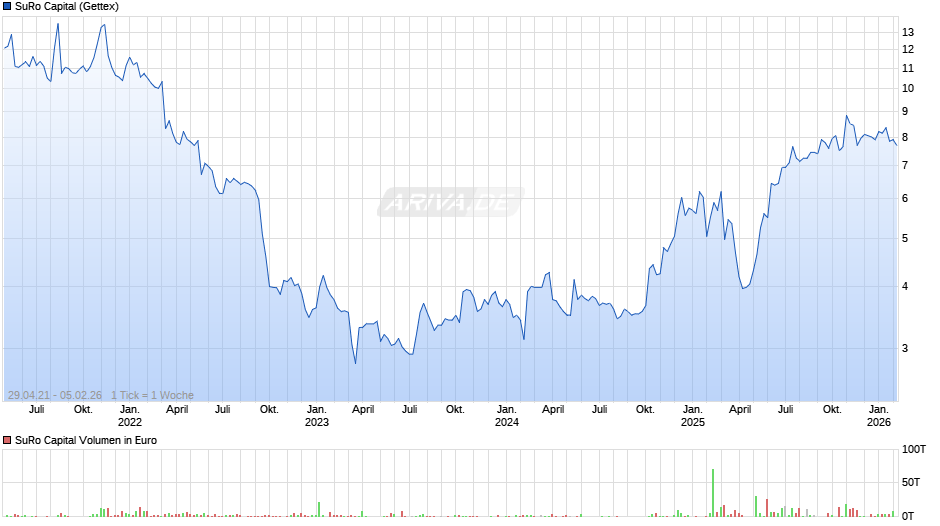Click the 'Jan. 2023' time axis label
The height and width of the screenshot is (526, 940).
[x=317, y=416]
